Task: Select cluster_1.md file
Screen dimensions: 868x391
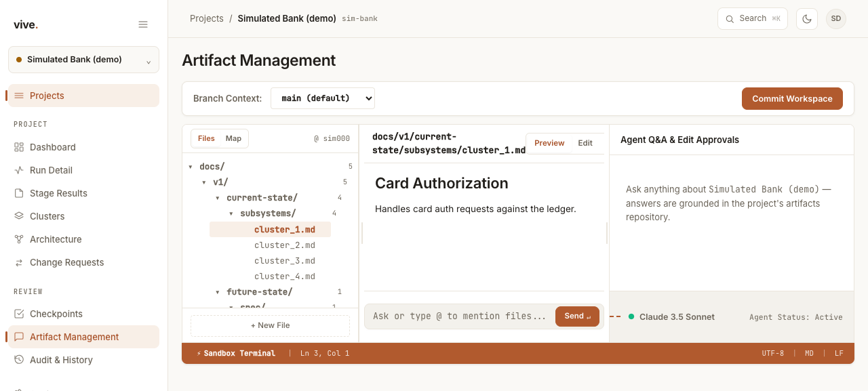Action: point(270,230)
